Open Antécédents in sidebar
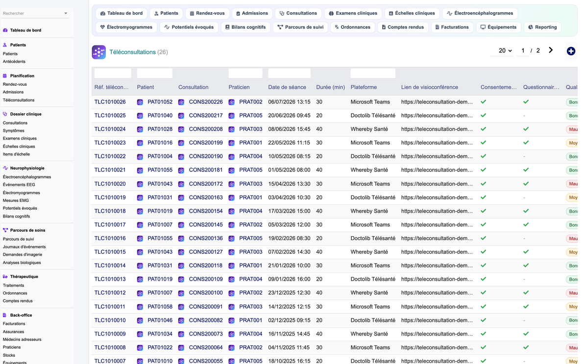The height and width of the screenshot is (364, 588). (14, 62)
